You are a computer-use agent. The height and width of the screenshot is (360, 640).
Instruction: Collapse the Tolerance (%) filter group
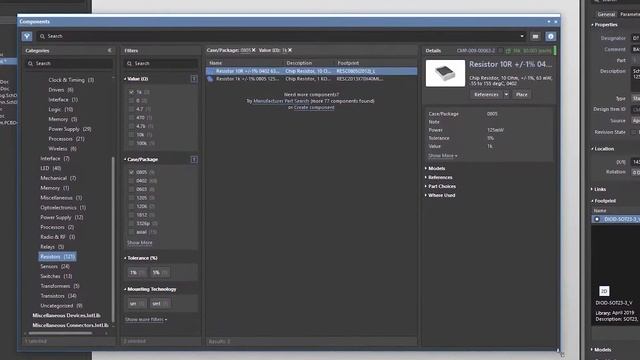coord(125,258)
